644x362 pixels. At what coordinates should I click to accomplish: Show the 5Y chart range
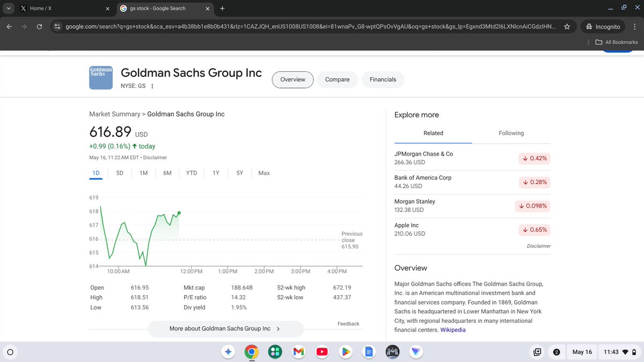pyautogui.click(x=239, y=173)
